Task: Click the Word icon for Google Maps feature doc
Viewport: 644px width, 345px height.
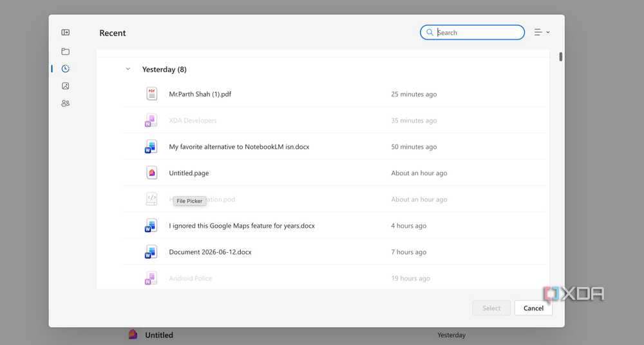Action: click(151, 226)
